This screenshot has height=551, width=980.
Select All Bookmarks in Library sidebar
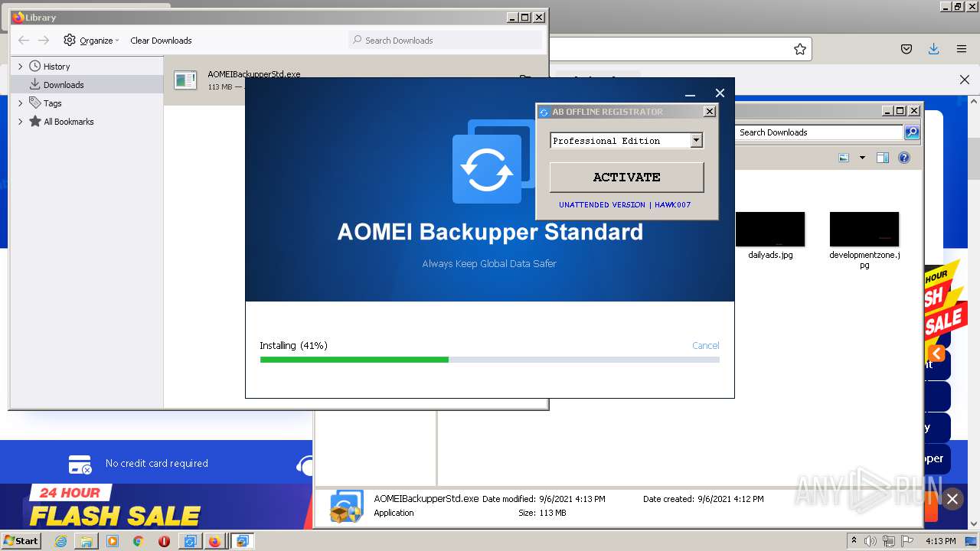pyautogui.click(x=68, y=122)
